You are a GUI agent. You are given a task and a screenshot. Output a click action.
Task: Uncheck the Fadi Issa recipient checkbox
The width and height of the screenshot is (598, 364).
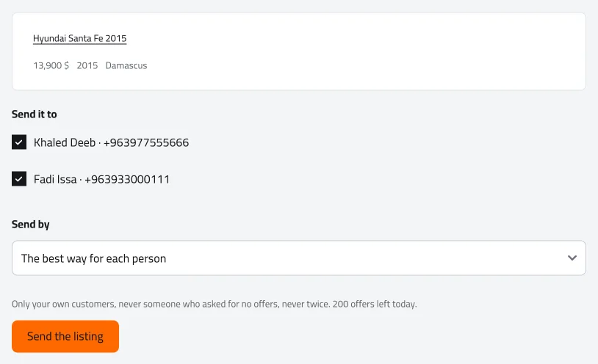(19, 179)
